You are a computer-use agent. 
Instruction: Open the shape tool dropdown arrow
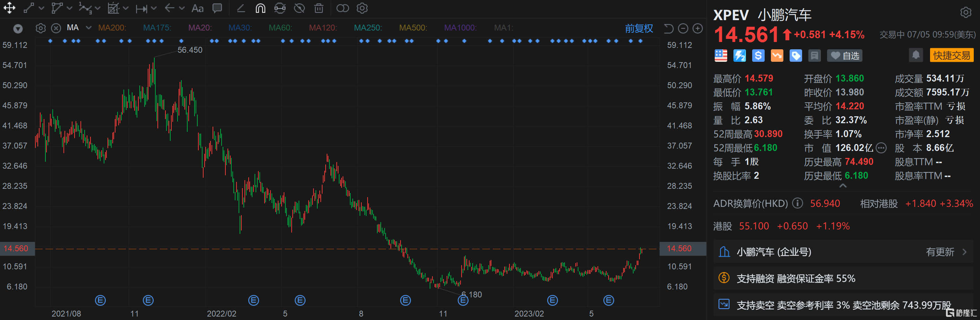click(69, 8)
